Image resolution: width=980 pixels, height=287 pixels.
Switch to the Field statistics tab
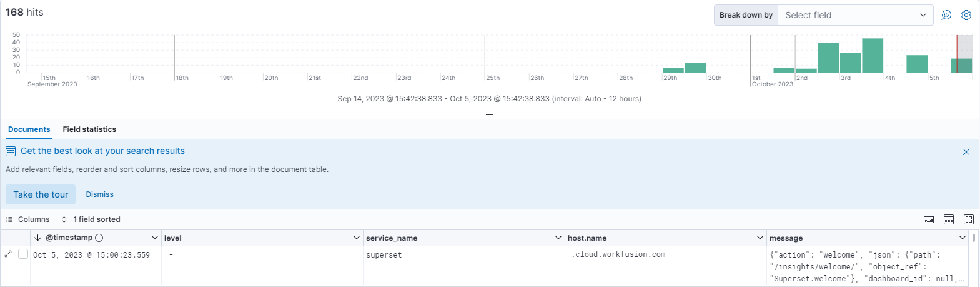89,129
